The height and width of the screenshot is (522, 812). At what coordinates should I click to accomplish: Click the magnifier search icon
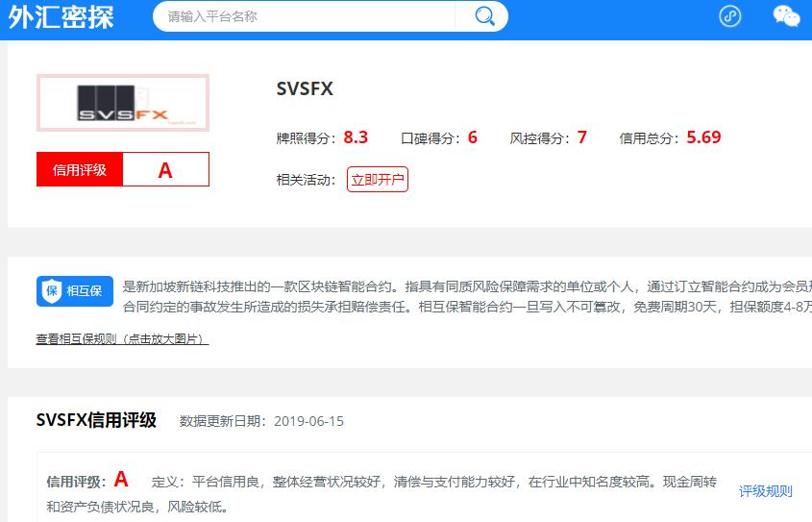[484, 16]
